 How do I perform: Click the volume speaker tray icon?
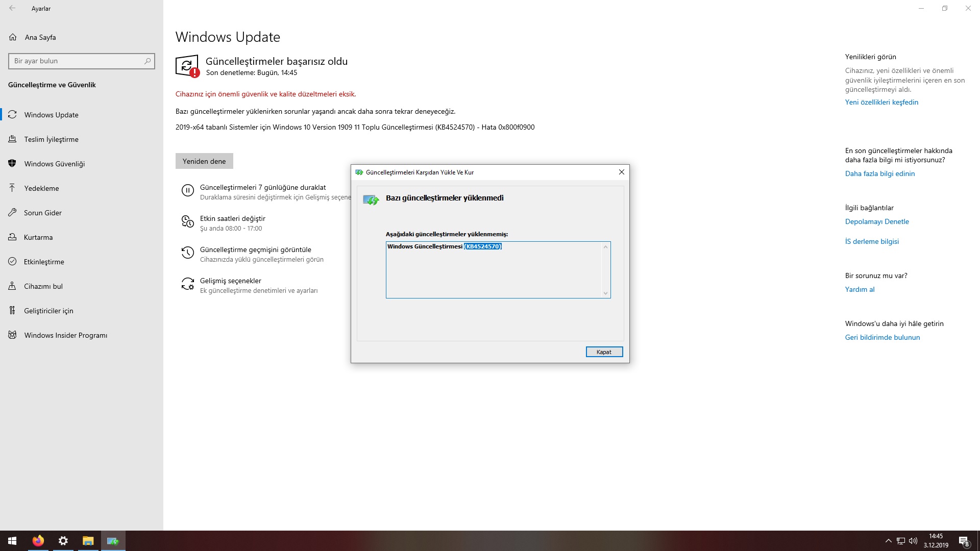point(913,541)
